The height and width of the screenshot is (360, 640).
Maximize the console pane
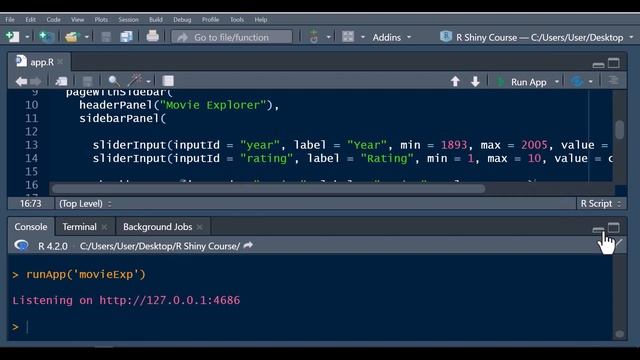tap(613, 227)
